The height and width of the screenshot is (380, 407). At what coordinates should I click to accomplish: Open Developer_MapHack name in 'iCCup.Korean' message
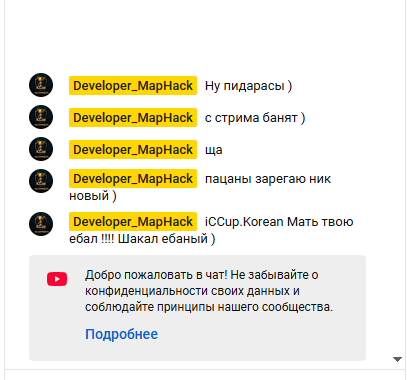[133, 222]
